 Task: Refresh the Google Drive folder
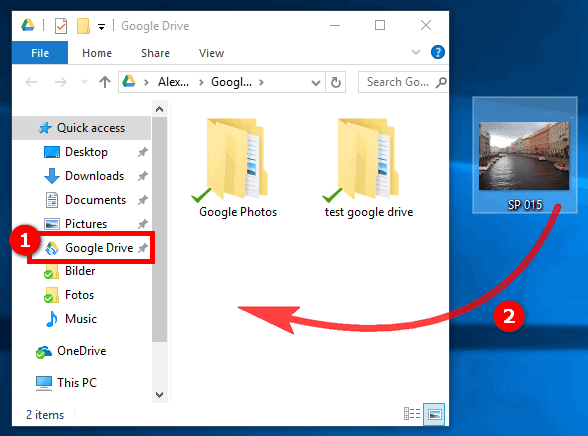(x=336, y=82)
